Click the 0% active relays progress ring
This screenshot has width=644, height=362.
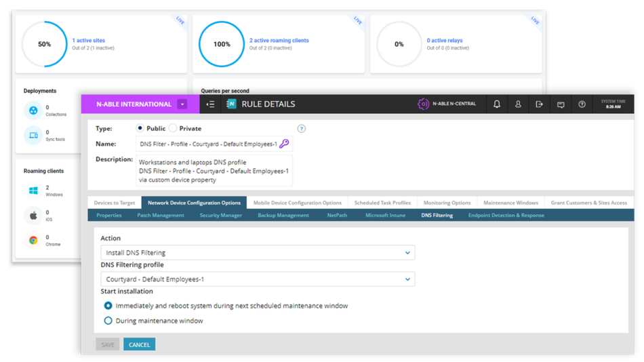pyautogui.click(x=399, y=44)
